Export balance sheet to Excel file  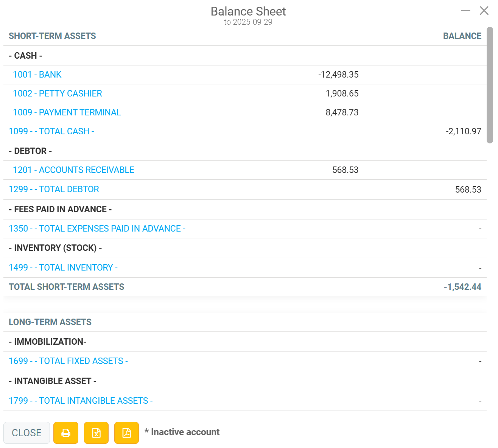tap(96, 433)
